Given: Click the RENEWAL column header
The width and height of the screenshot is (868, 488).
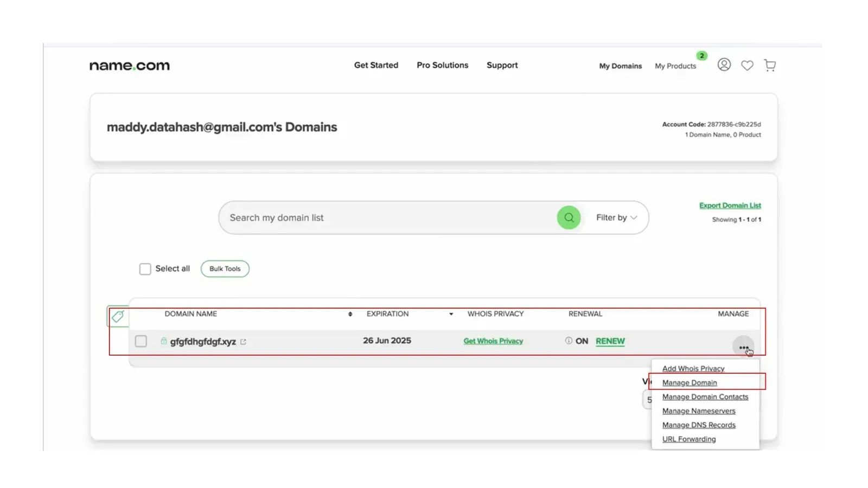Looking at the screenshot, I should pyautogui.click(x=585, y=314).
